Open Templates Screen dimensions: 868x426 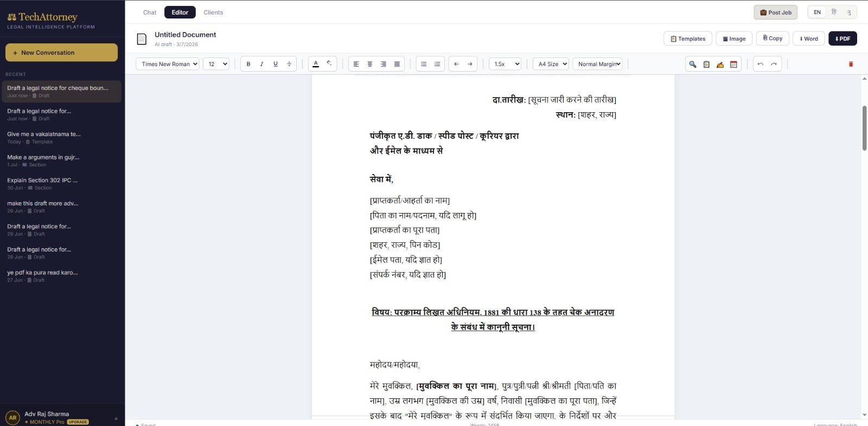pos(688,38)
